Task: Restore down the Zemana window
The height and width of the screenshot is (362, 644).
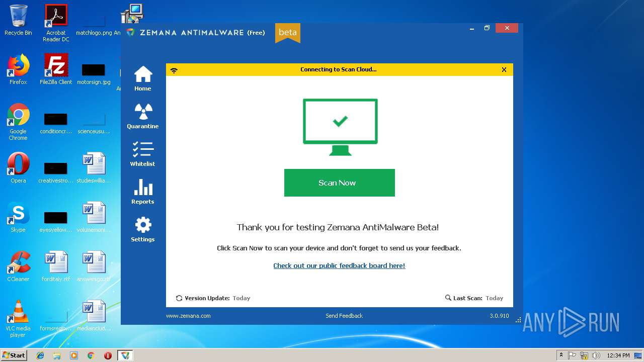Action: (x=487, y=28)
